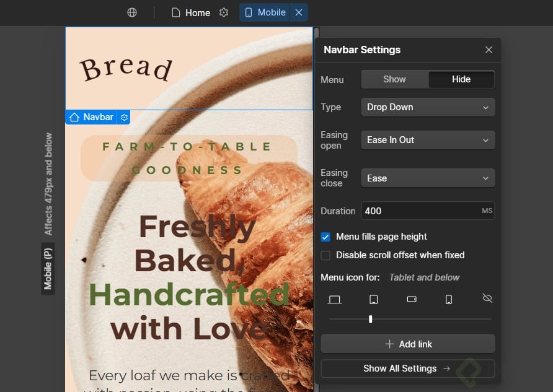Click Show All Settings button

point(408,368)
